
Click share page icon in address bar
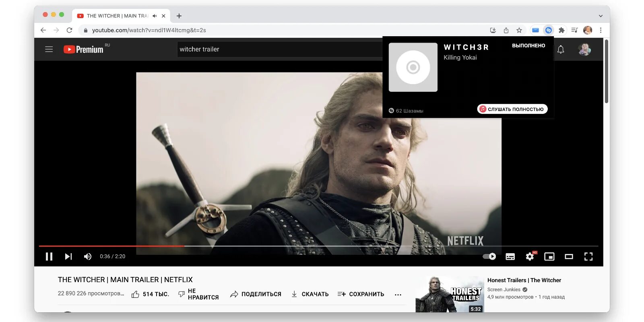tap(506, 30)
